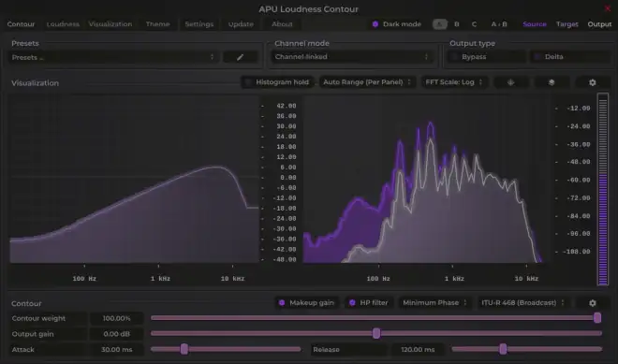Switch to the Contour tab
The width and height of the screenshot is (618, 364).
click(x=21, y=24)
